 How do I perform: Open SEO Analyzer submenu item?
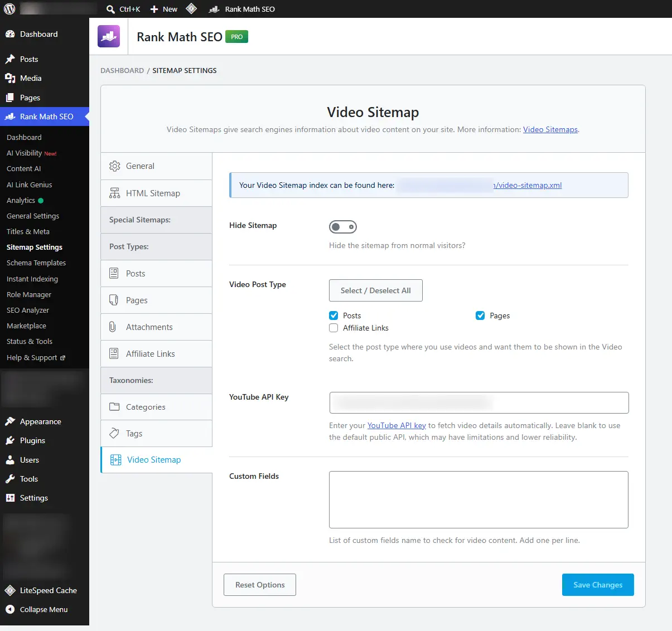pos(28,310)
